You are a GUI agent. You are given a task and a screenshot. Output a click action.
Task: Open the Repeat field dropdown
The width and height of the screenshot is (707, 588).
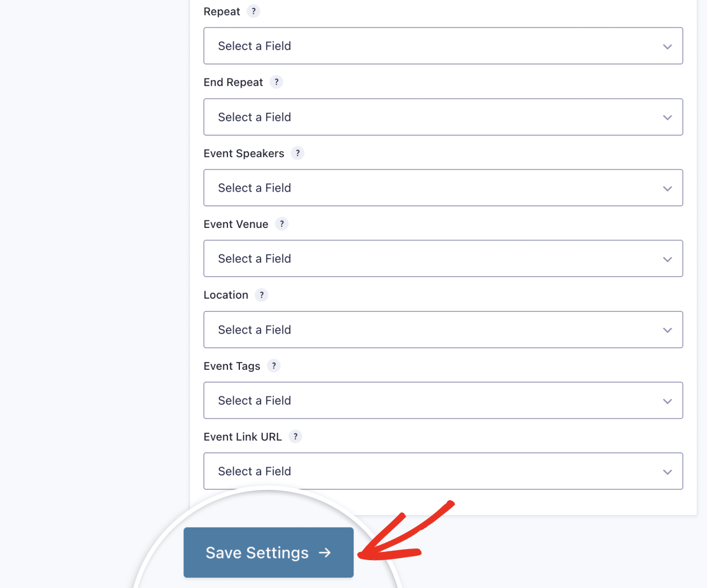[443, 46]
